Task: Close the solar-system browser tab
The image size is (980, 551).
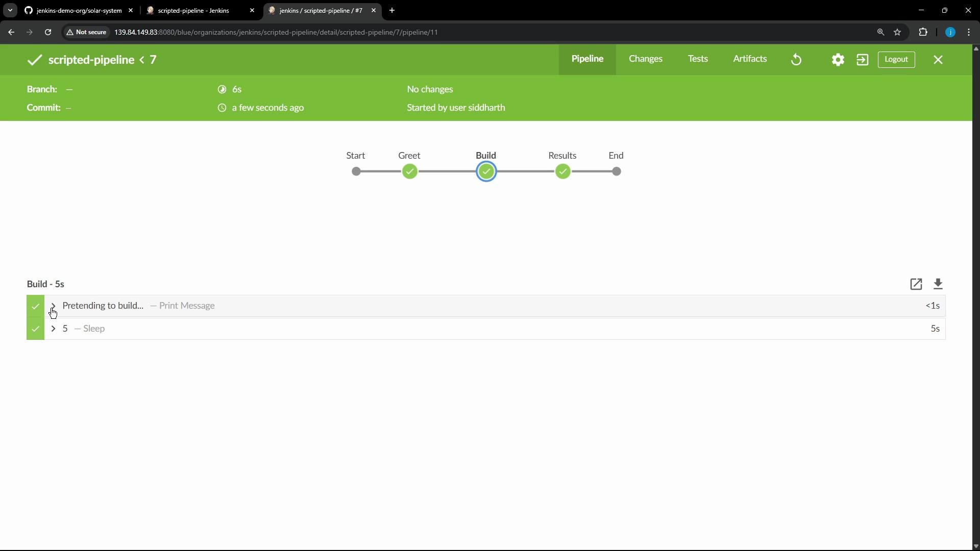Action: click(131, 10)
